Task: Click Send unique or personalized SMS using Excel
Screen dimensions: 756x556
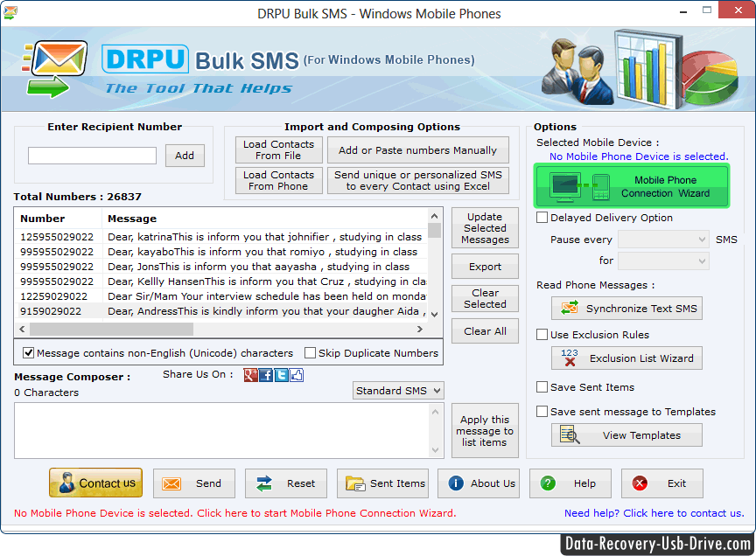Action: tap(417, 181)
